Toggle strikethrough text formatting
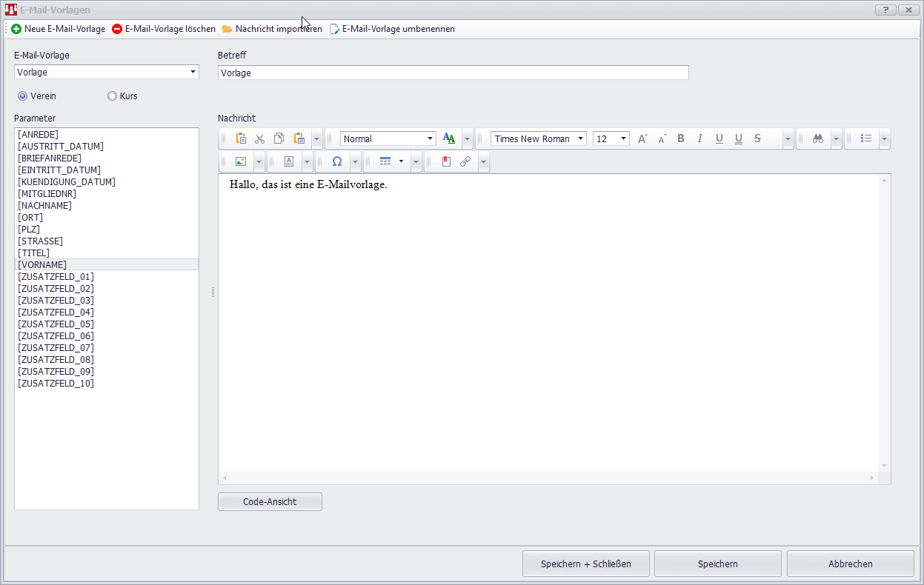The width and height of the screenshot is (924, 585). [x=757, y=138]
